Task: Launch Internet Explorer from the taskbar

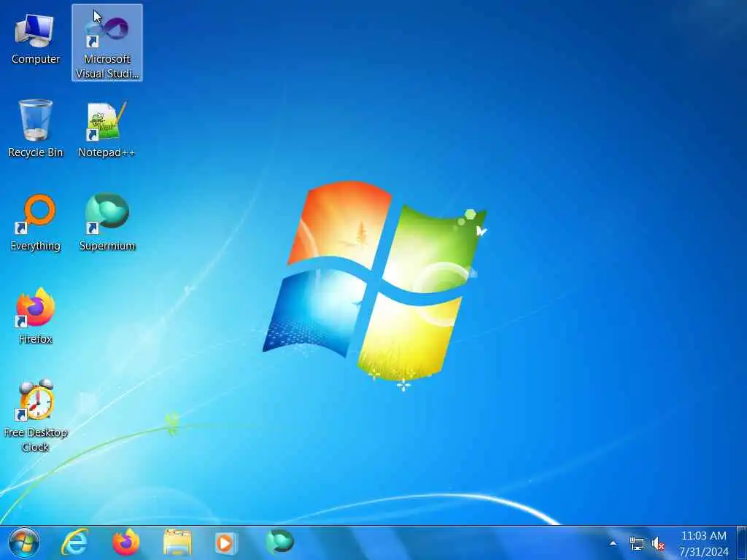Action: pyautogui.click(x=75, y=542)
